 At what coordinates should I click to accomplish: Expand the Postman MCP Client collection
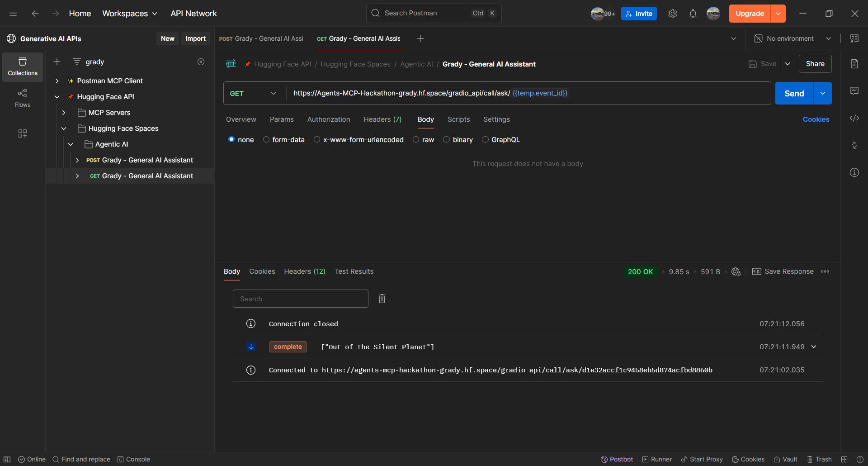(x=57, y=81)
